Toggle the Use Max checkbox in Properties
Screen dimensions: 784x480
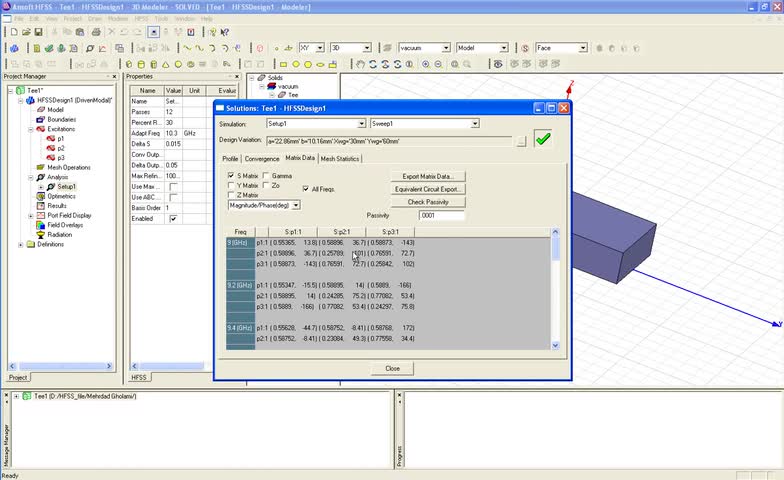173,186
